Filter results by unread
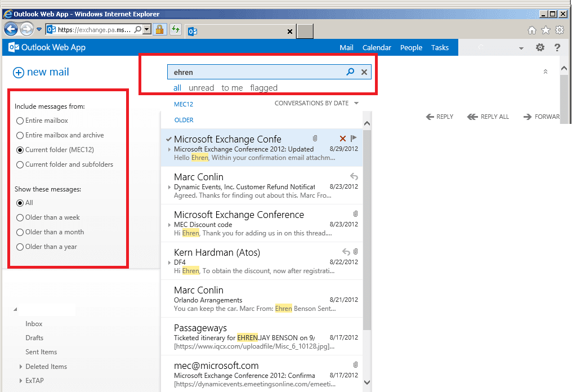Viewport: 572px width, 392px height. tap(202, 88)
